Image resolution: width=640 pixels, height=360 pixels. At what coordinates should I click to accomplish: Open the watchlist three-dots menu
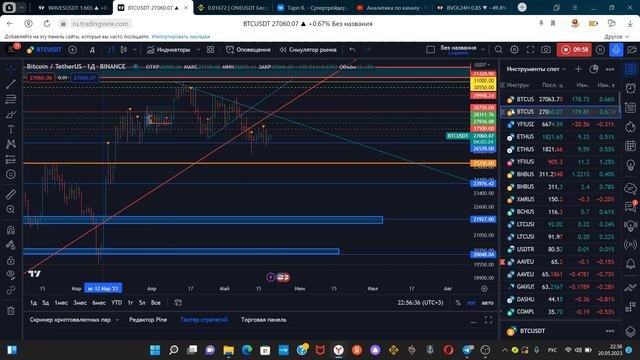click(x=610, y=69)
